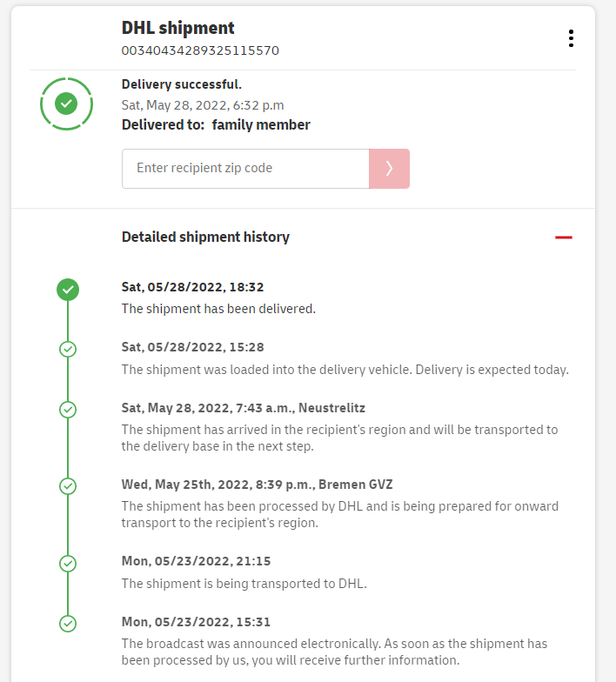Open the three-dot shipment options menu
The width and height of the screenshot is (616, 682).
pyautogui.click(x=571, y=38)
